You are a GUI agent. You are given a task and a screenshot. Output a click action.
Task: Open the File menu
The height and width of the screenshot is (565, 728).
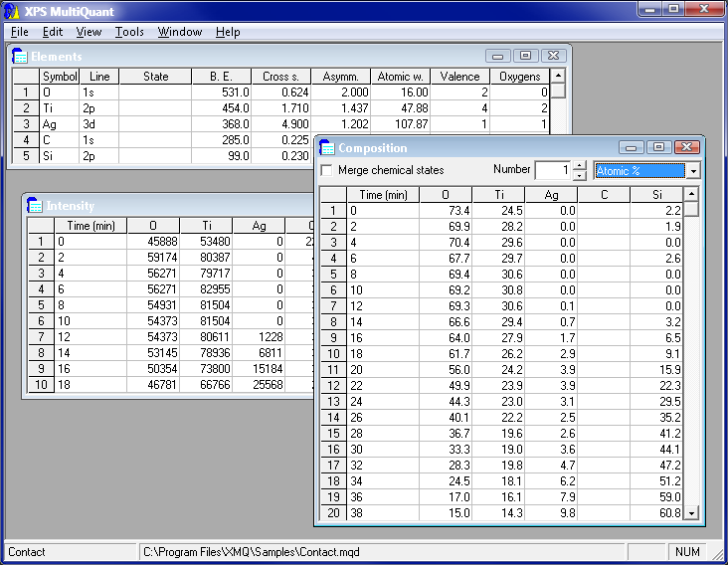[20, 32]
